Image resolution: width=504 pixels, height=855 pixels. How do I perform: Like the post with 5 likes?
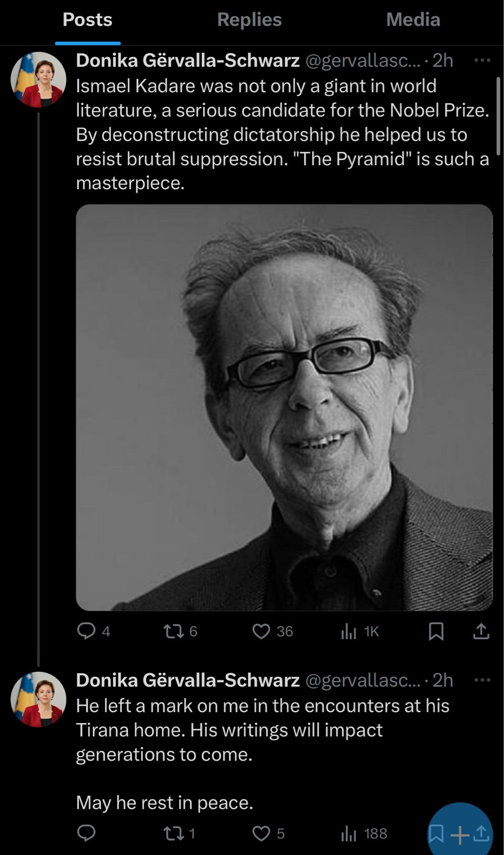(x=262, y=833)
